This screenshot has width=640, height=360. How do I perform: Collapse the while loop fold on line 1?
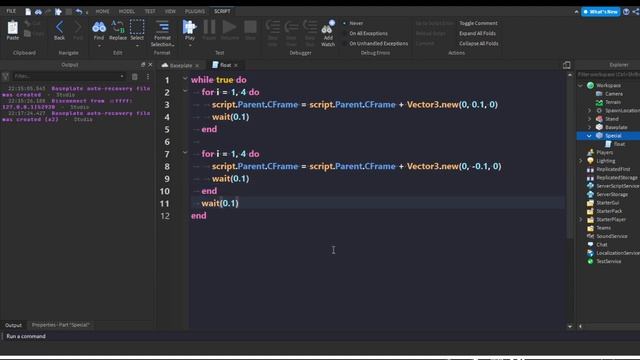pyautogui.click(x=185, y=78)
